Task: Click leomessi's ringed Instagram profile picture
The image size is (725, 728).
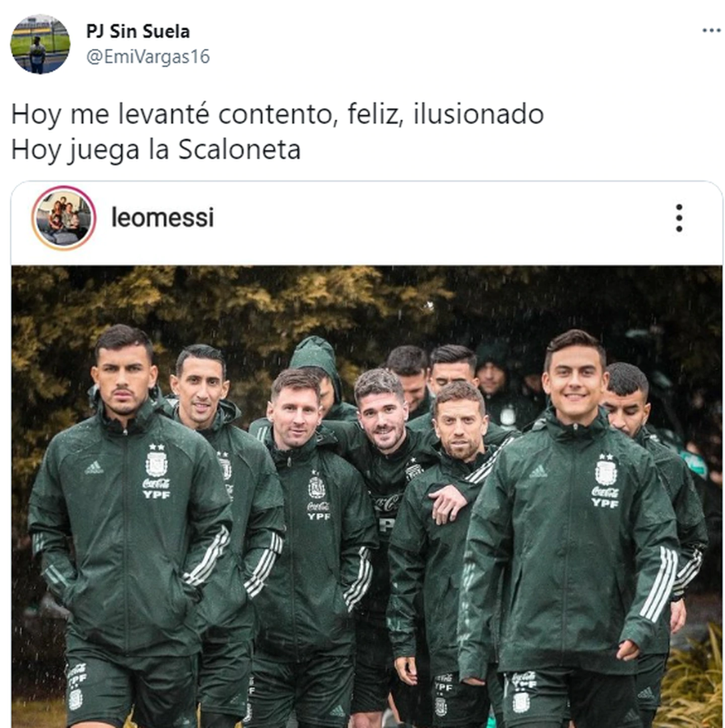Action: (63, 218)
